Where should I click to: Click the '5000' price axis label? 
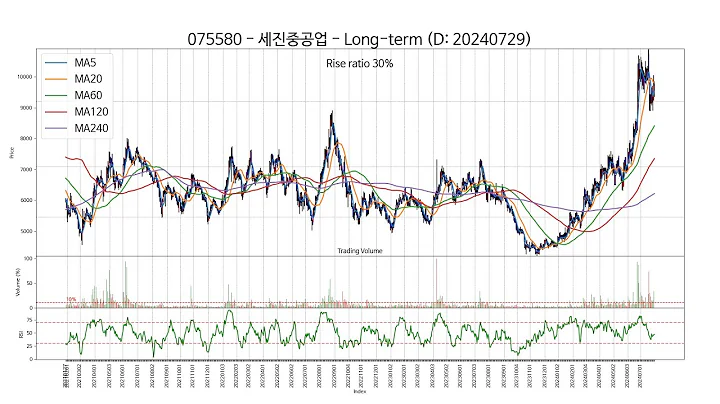tap(26, 231)
